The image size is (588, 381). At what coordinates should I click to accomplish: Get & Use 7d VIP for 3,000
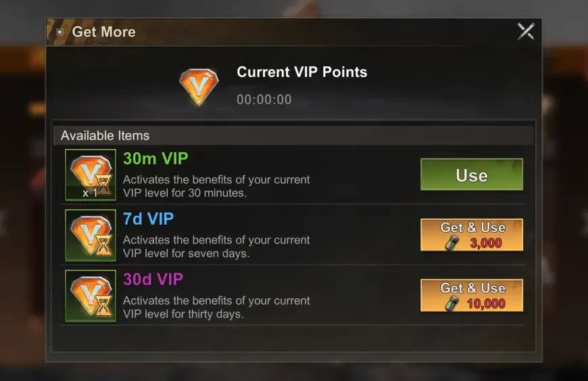pyautogui.click(x=472, y=235)
